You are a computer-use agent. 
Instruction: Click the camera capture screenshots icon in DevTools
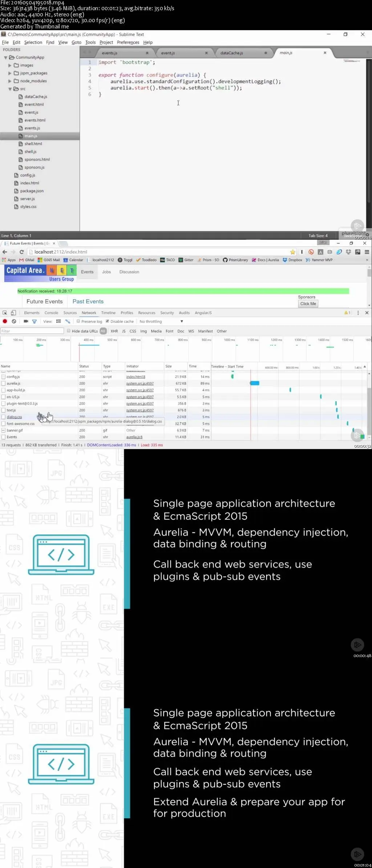pyautogui.click(x=26, y=321)
